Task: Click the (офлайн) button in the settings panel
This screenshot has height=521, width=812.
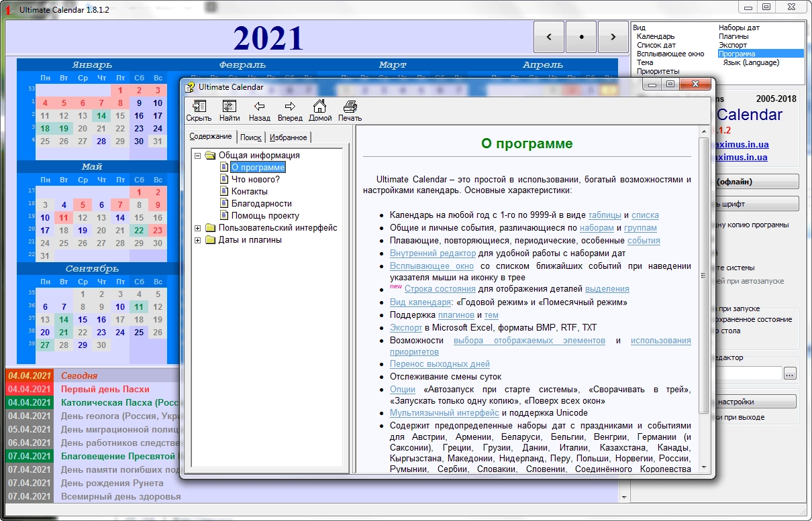Action: click(757, 182)
